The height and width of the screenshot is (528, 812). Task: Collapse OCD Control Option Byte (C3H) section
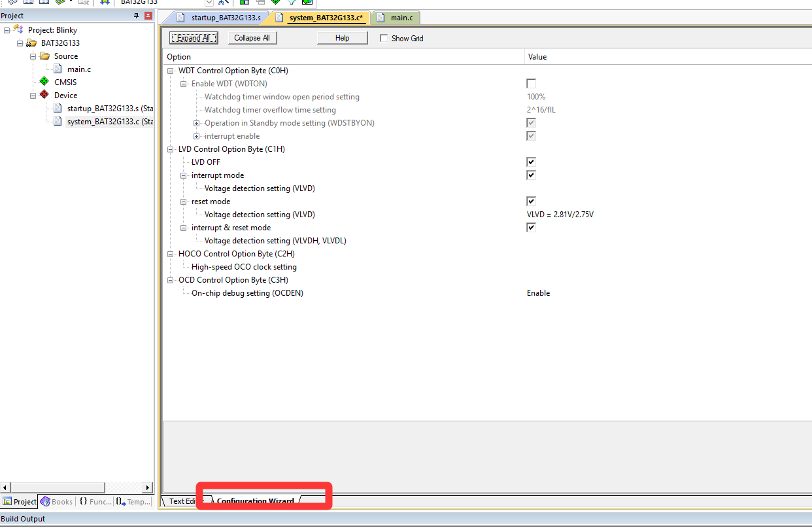click(171, 280)
